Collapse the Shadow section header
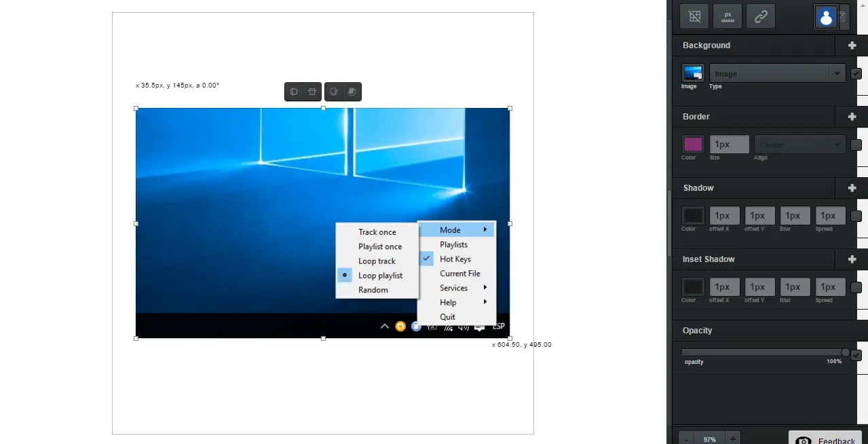The image size is (868, 444). (753, 188)
